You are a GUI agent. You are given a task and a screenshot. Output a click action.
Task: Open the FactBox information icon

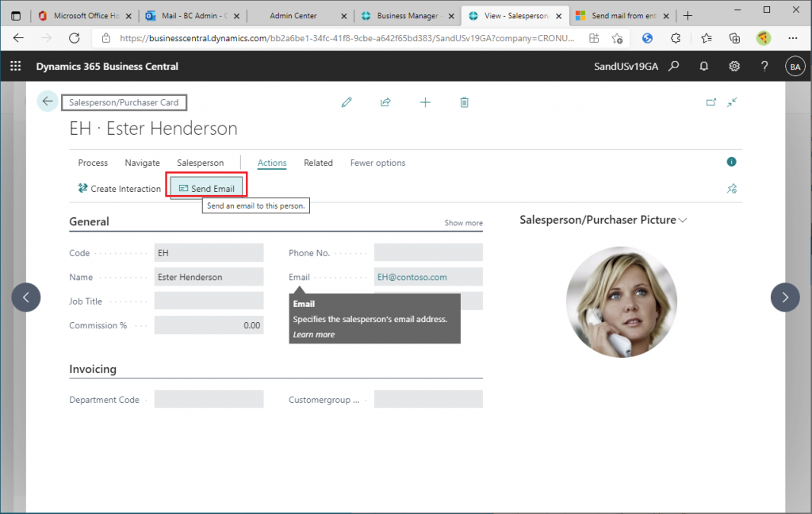click(x=731, y=162)
